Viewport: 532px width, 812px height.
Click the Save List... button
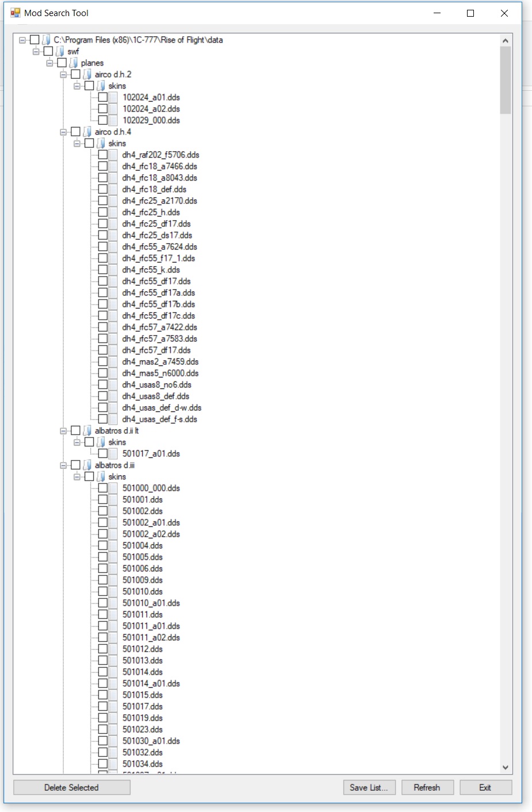click(x=369, y=787)
